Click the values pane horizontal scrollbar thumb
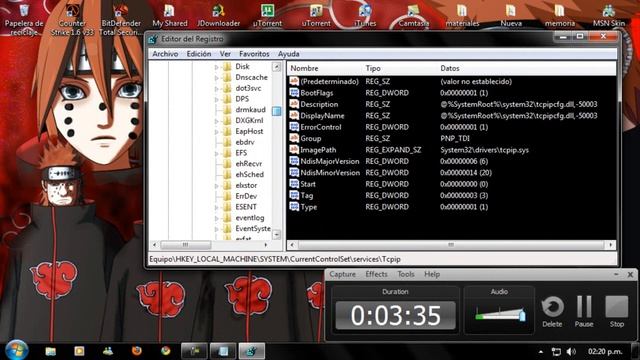 [451, 245]
